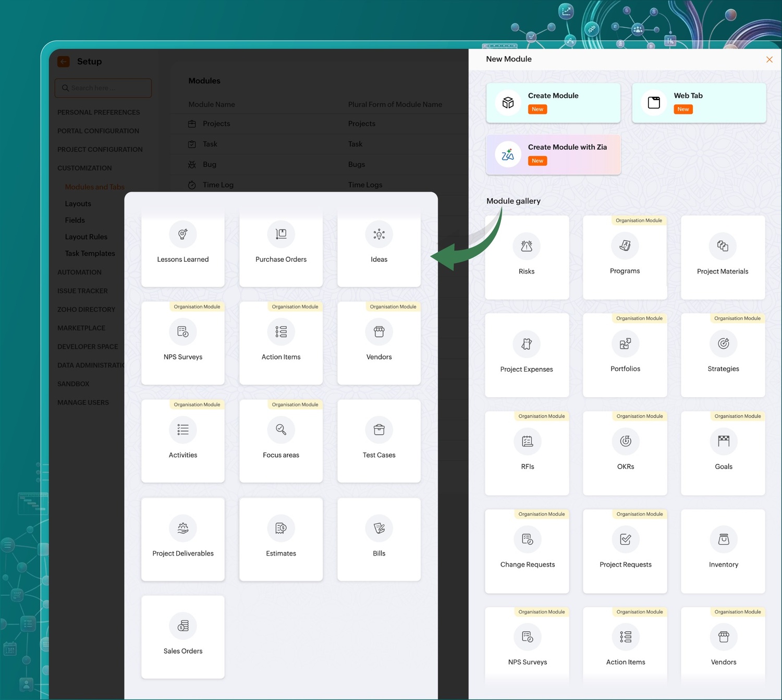Select the Inventory module icon
The height and width of the screenshot is (700, 782).
tap(723, 539)
